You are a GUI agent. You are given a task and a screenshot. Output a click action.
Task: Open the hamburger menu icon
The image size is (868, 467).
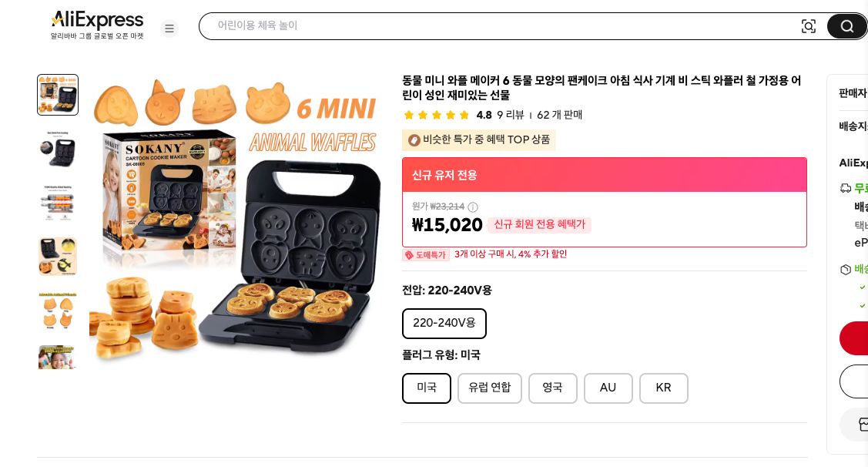pos(169,29)
